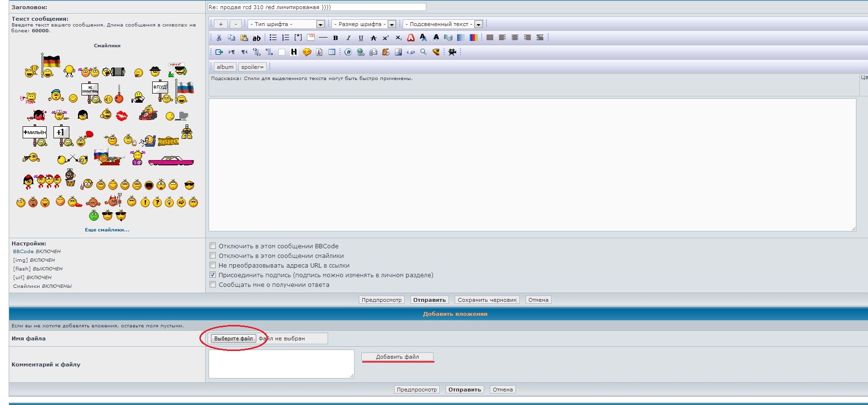Image resolution: width=868 pixels, height=405 pixels.
Task: Insert a bulleted list
Action: (x=273, y=38)
